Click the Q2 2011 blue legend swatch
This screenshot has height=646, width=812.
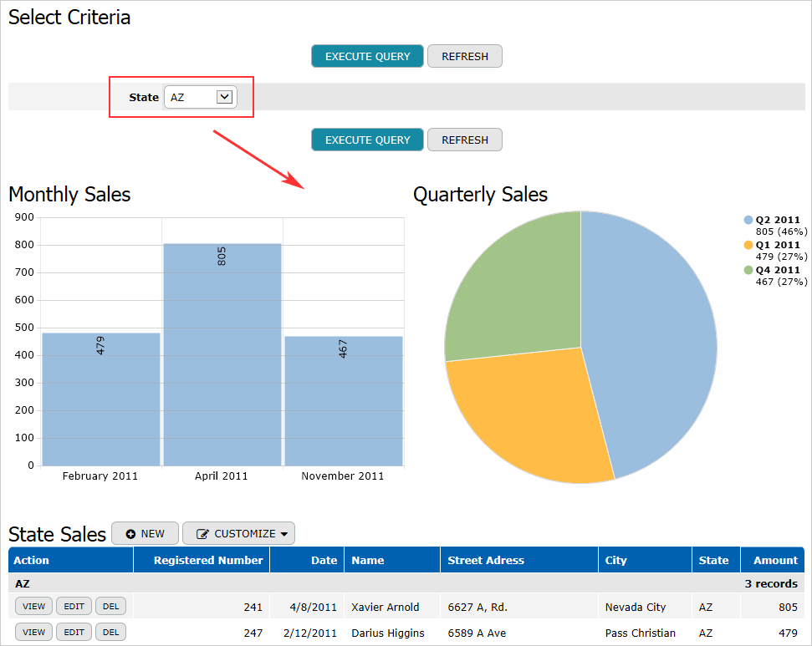click(x=748, y=220)
